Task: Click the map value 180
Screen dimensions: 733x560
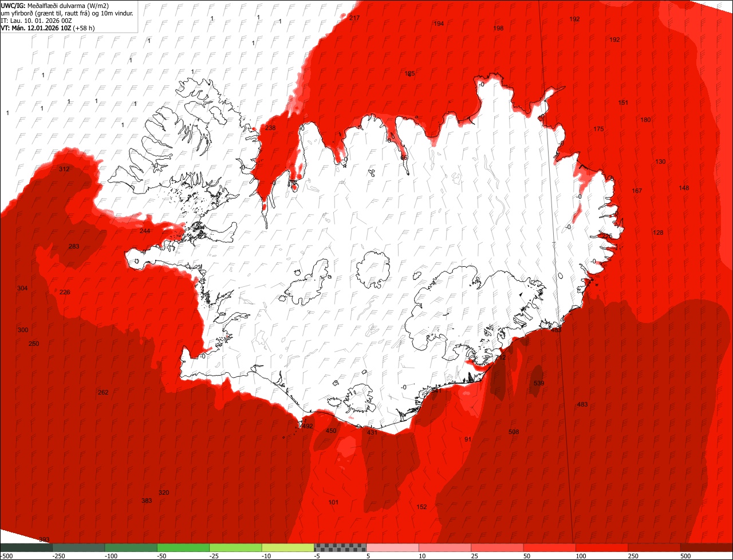Action: point(645,120)
